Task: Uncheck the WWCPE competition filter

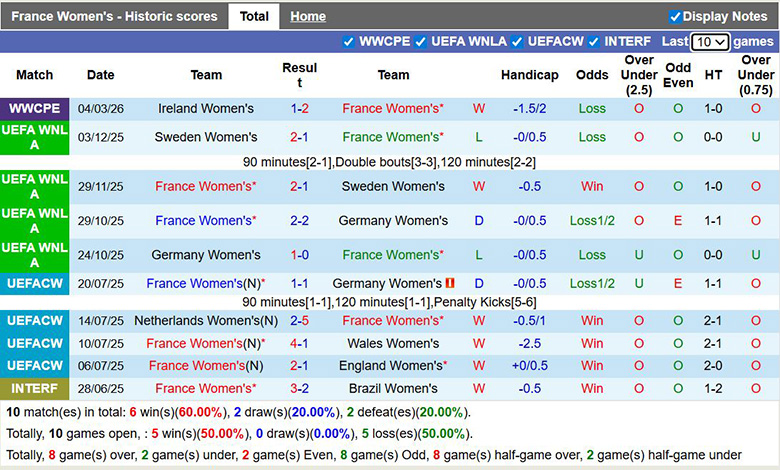Action: (x=348, y=42)
